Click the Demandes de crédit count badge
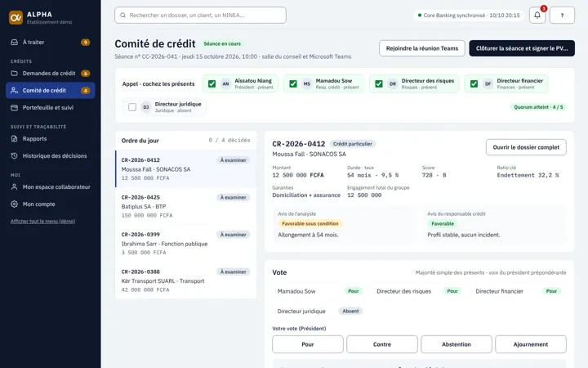The image size is (588, 368). (86, 74)
